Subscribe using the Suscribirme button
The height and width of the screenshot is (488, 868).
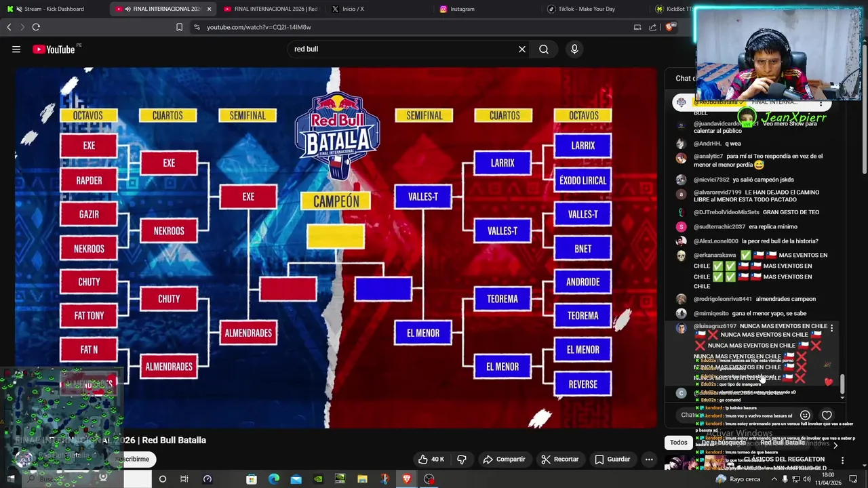tap(132, 459)
